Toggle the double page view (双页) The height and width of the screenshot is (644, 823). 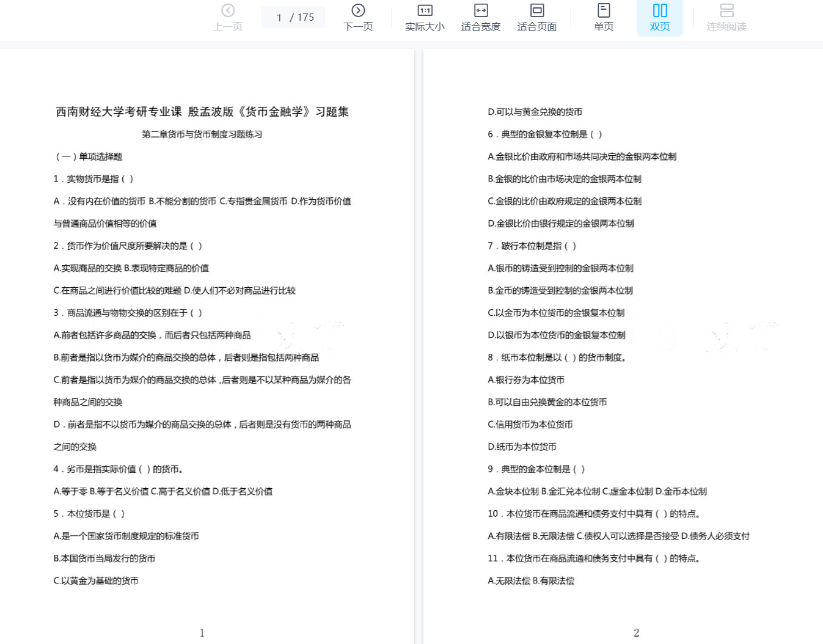click(659, 18)
